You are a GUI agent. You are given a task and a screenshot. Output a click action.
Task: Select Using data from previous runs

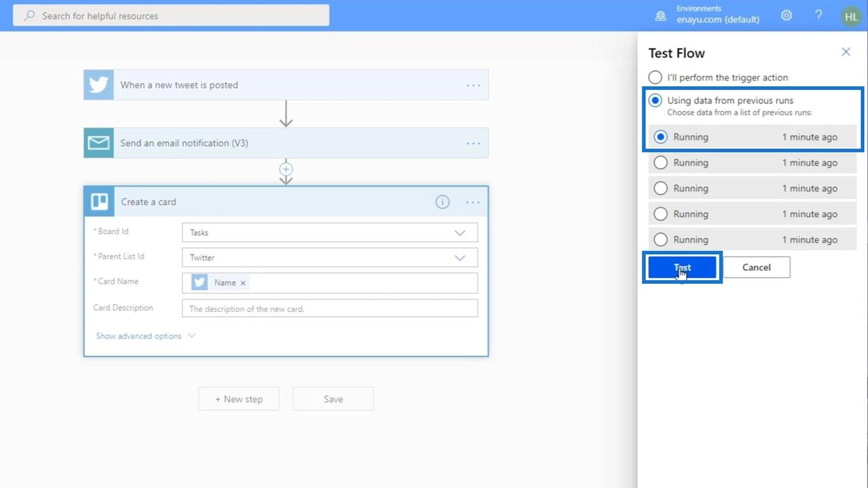click(655, 100)
